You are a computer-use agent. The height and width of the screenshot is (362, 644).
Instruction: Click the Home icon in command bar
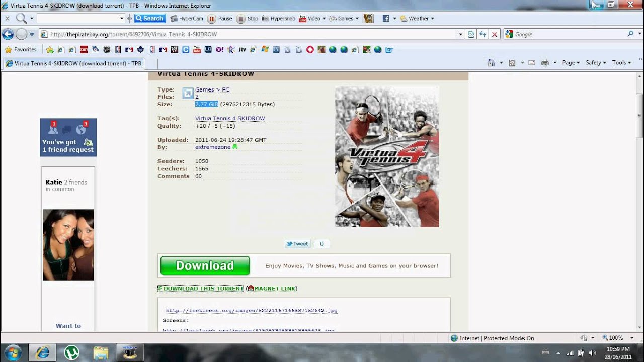pyautogui.click(x=492, y=63)
